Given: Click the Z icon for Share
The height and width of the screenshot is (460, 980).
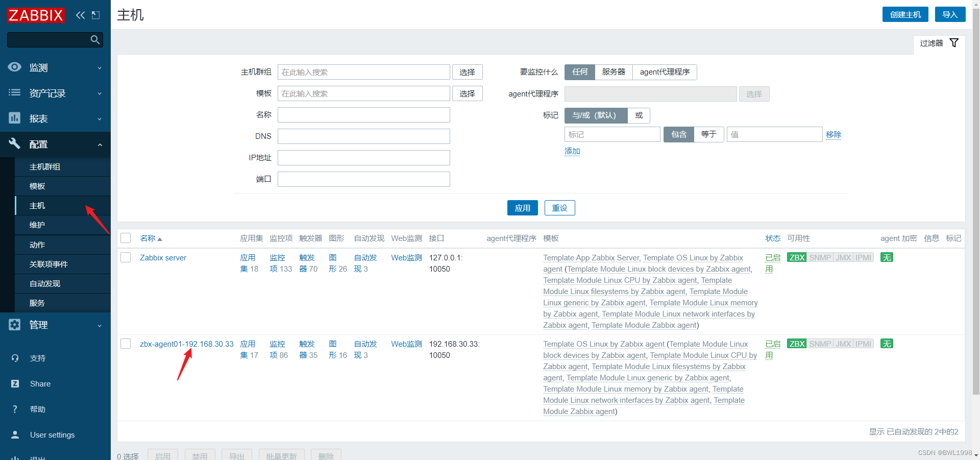Looking at the screenshot, I should (15, 383).
